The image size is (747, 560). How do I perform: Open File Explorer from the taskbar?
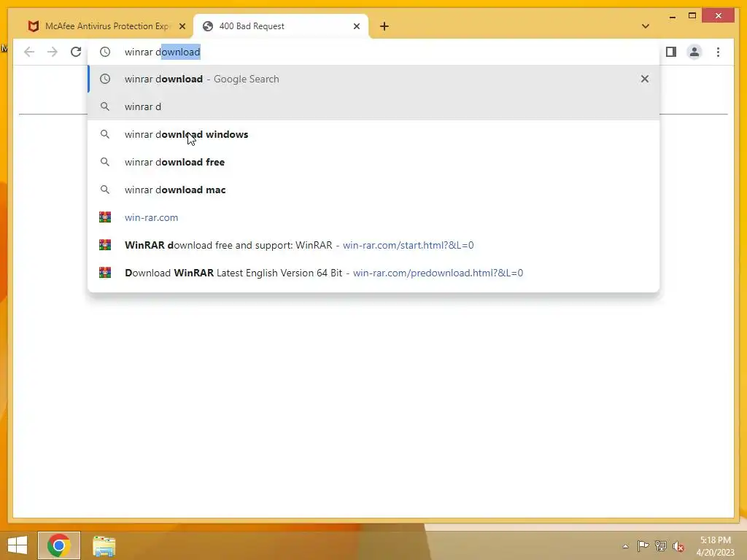[104, 546]
